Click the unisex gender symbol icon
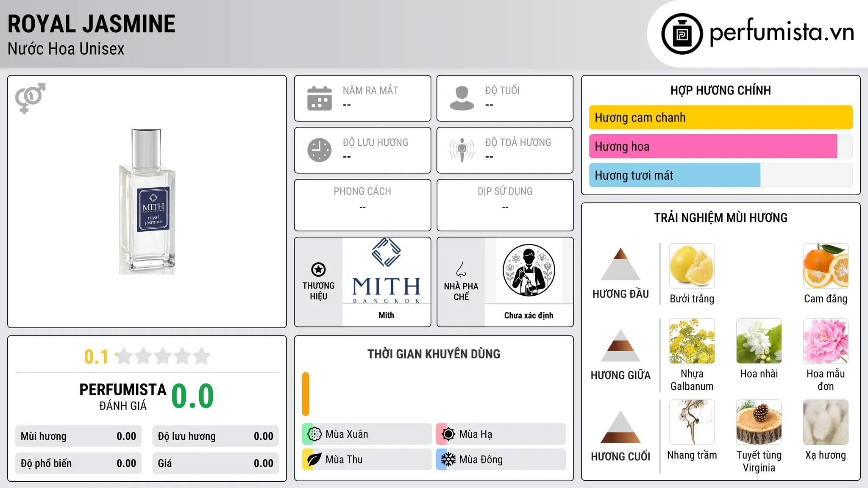868x488 pixels. point(30,98)
